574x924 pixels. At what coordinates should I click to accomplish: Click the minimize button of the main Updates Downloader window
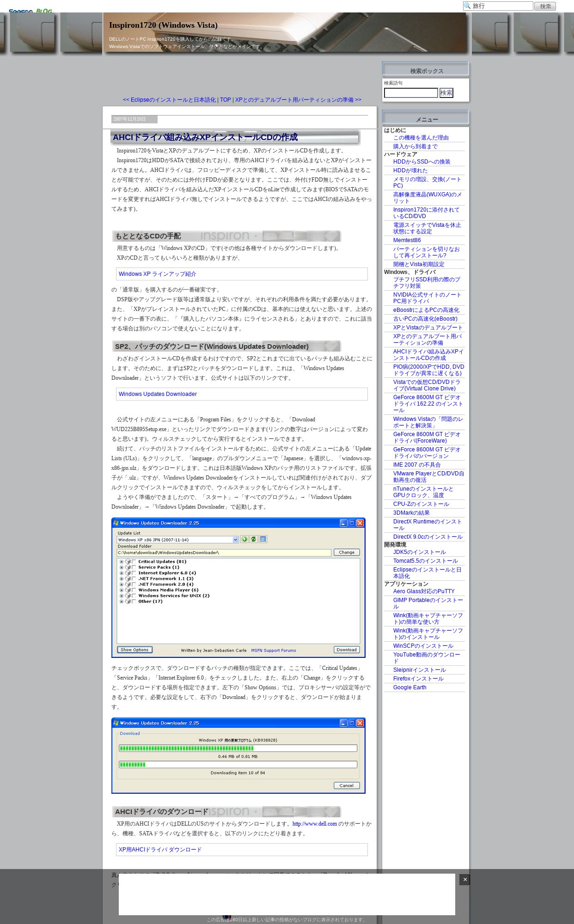pyautogui.click(x=343, y=523)
